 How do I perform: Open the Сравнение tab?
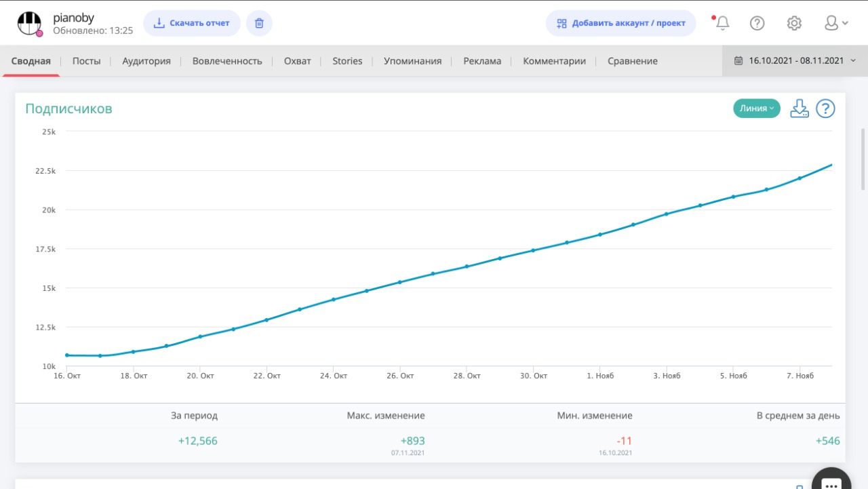point(633,61)
